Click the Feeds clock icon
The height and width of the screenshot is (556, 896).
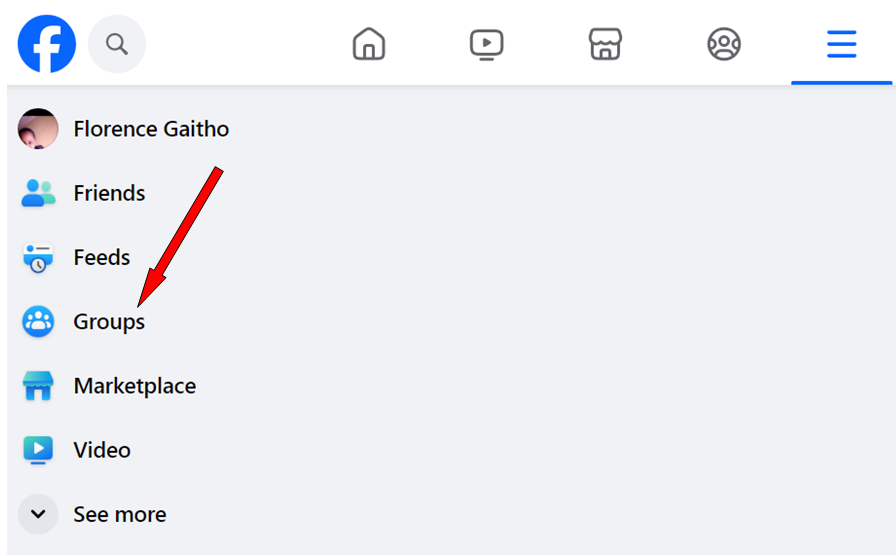tap(38, 258)
